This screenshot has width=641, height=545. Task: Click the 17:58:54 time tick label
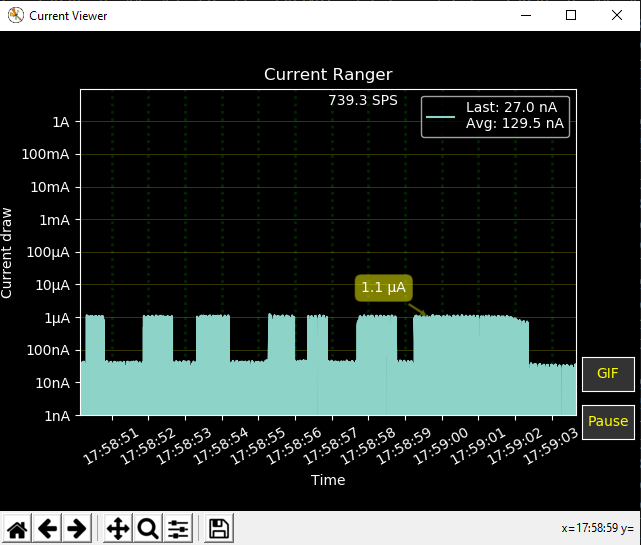pos(221,446)
